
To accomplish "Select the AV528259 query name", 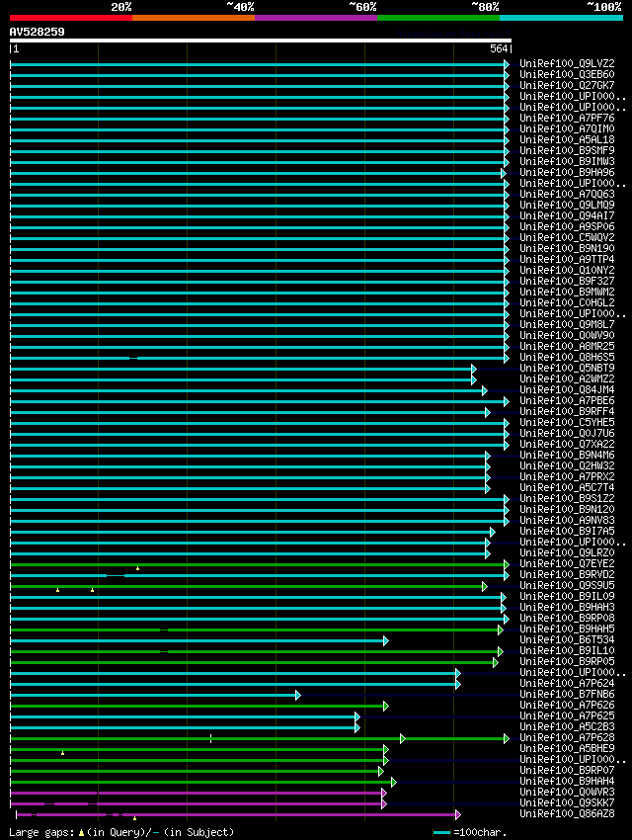I will tap(37, 32).
